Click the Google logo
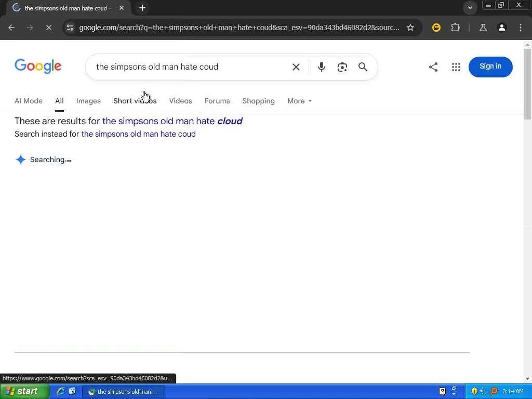Viewport: 532px width, 399px height. coord(38,66)
